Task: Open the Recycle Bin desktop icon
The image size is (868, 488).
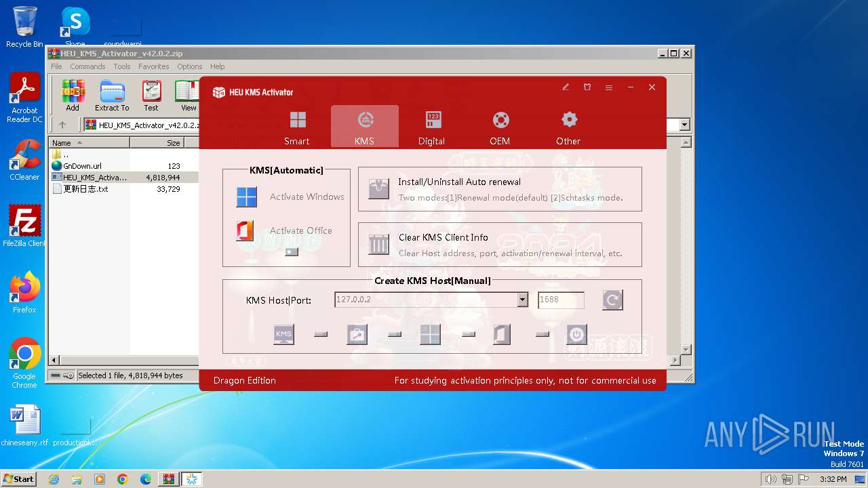Action: (x=24, y=27)
